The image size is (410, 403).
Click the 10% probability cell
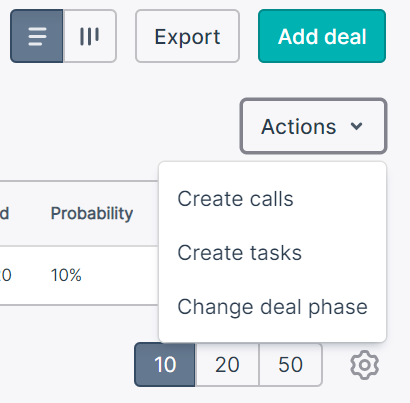click(x=66, y=275)
